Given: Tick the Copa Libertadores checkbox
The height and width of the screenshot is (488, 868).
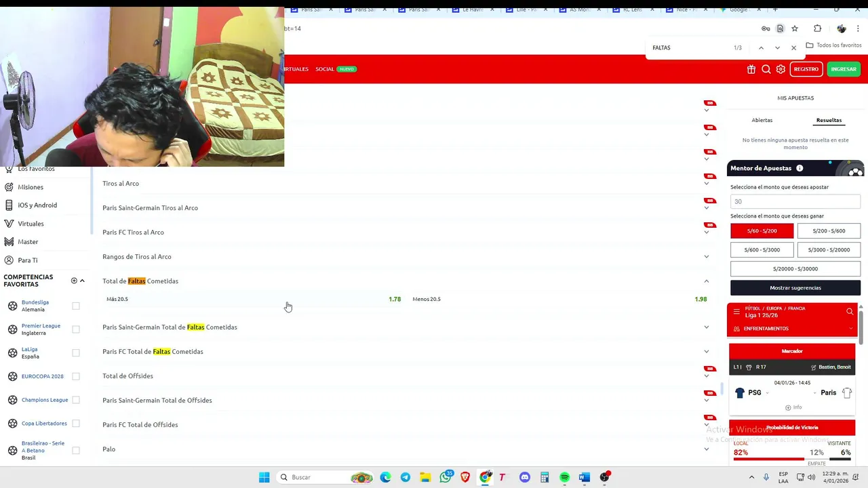Looking at the screenshot, I should [76, 424].
